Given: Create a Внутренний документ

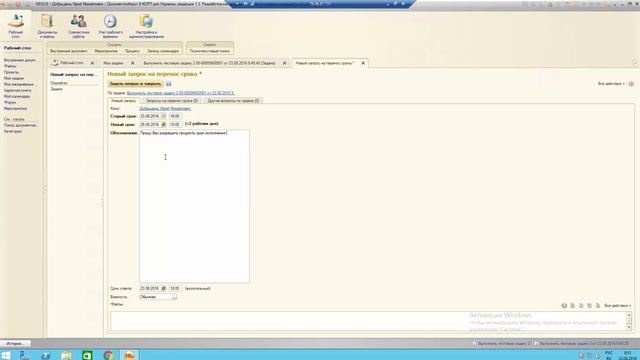Looking at the screenshot, I should tap(69, 51).
